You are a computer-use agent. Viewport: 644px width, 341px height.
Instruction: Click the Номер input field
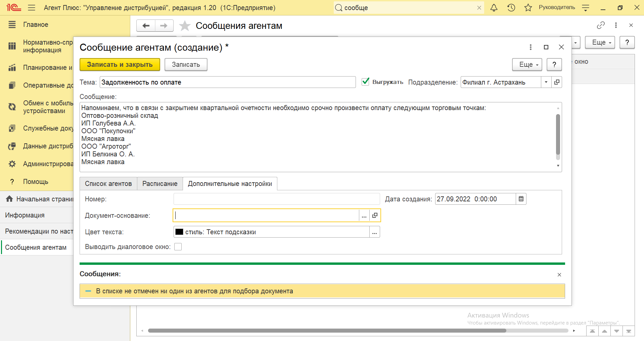click(277, 199)
